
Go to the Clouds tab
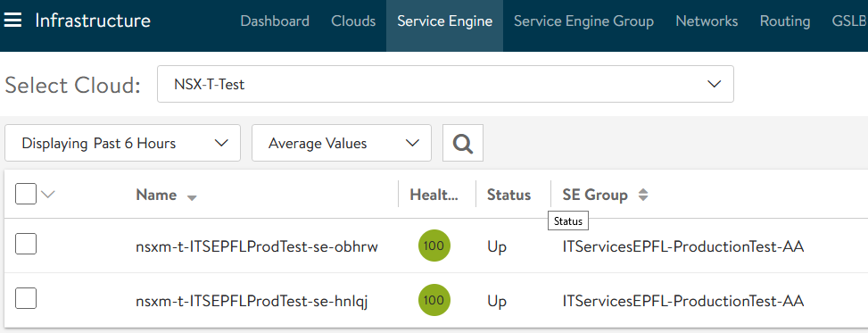coord(353,21)
